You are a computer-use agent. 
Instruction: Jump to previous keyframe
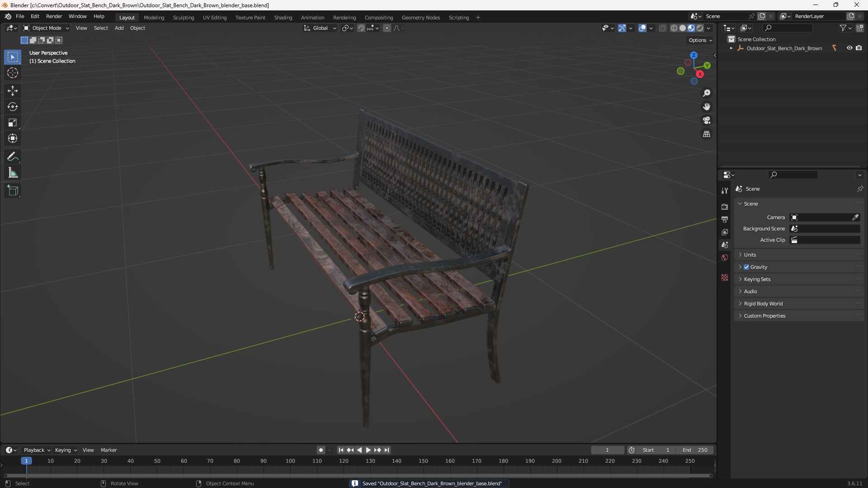point(350,450)
